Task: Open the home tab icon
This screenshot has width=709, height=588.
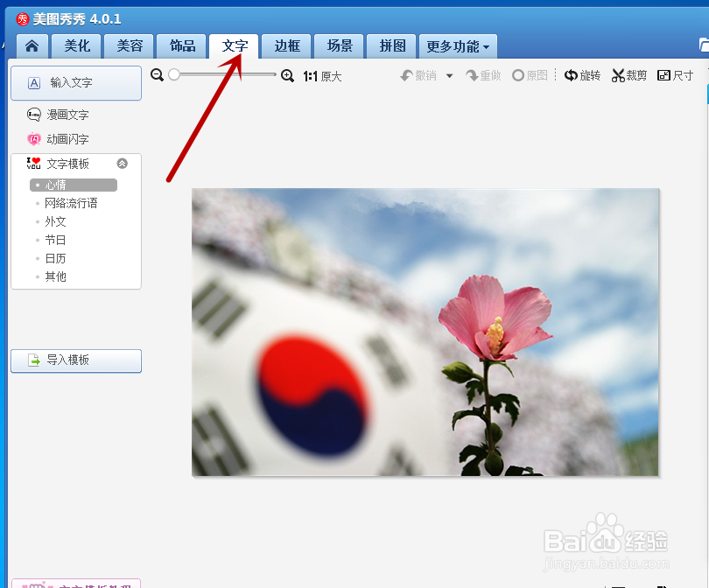Action: (32, 46)
